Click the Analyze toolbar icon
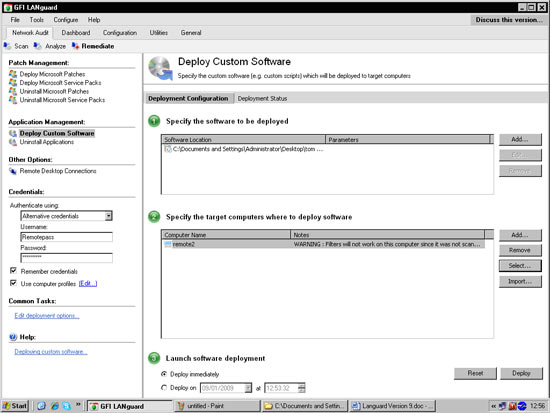 pyautogui.click(x=38, y=46)
